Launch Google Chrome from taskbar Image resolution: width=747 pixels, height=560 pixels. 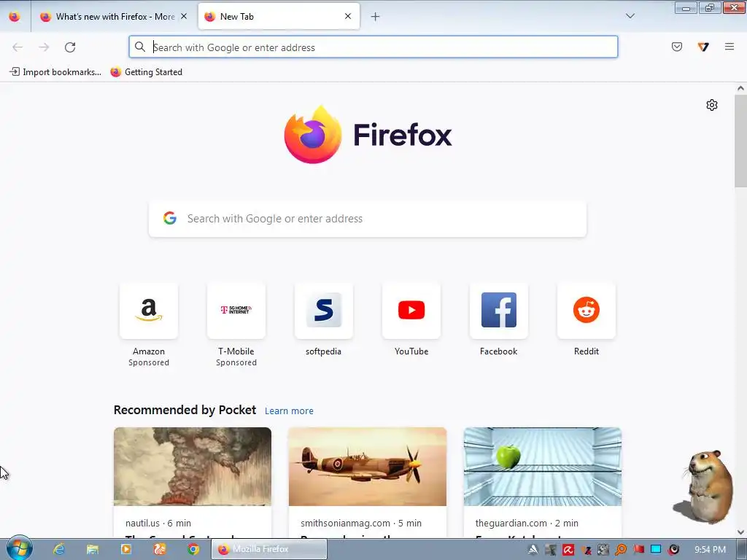(x=193, y=549)
